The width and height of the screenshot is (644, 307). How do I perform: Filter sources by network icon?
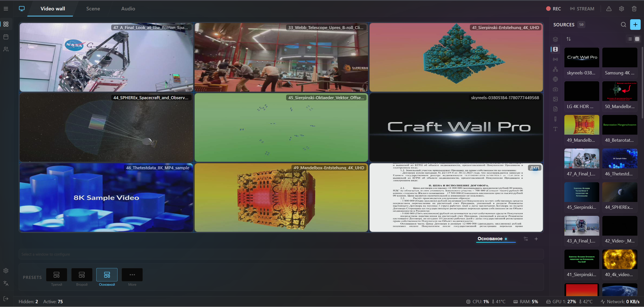coord(555,69)
